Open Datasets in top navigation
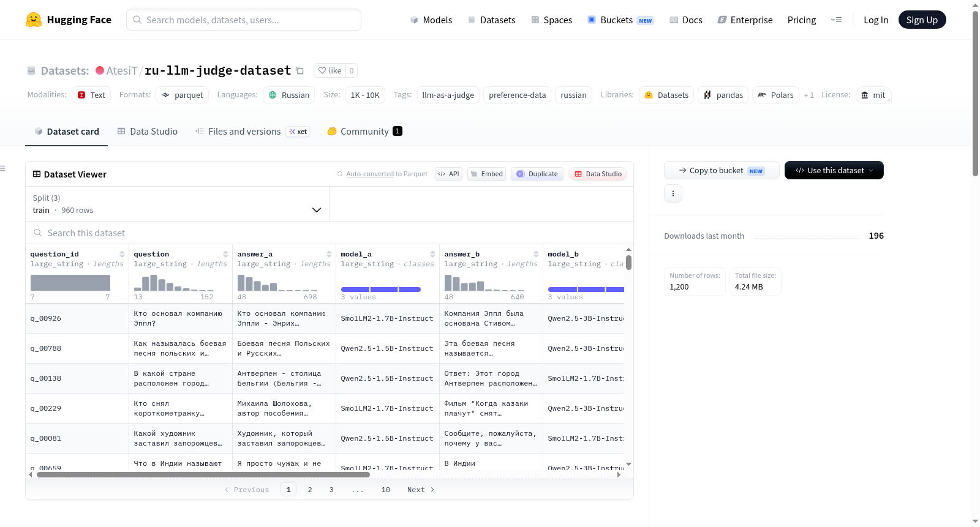This screenshot has width=980, height=527. point(491,20)
